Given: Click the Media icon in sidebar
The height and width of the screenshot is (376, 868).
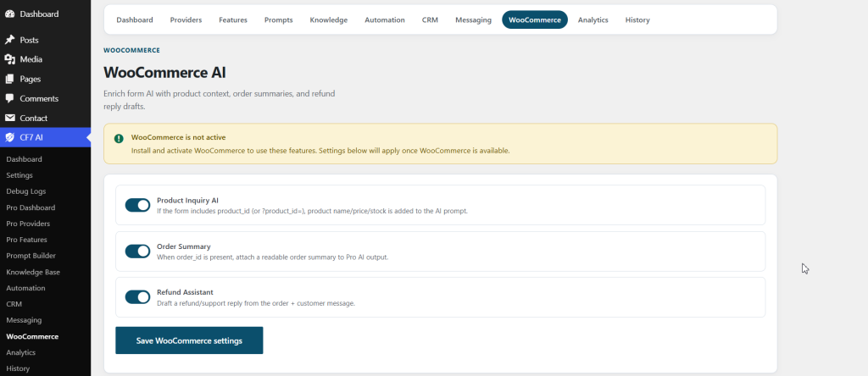Looking at the screenshot, I should tap(9, 59).
